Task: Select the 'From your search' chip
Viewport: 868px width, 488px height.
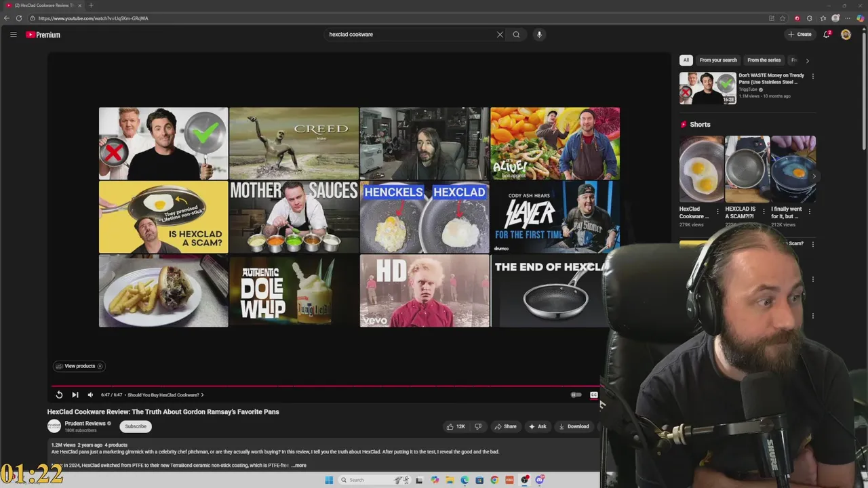Action: tap(718, 60)
